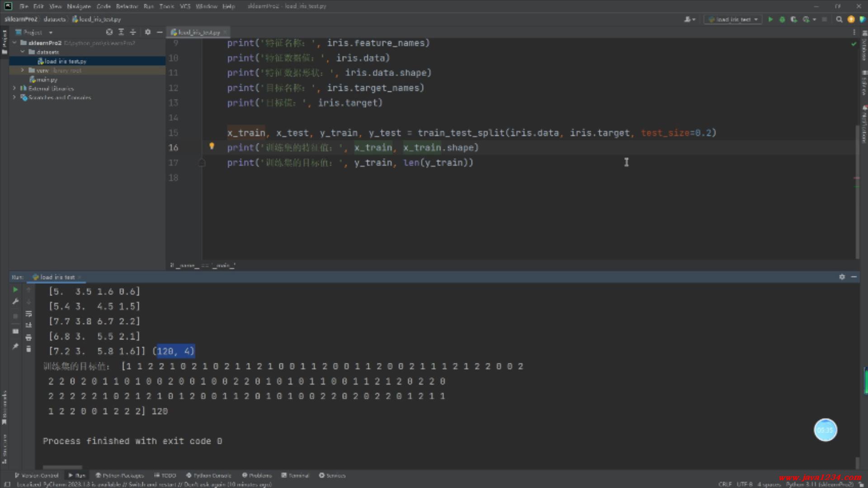Open the Refactor menu
This screenshot has height=488, width=868.
pos(127,6)
